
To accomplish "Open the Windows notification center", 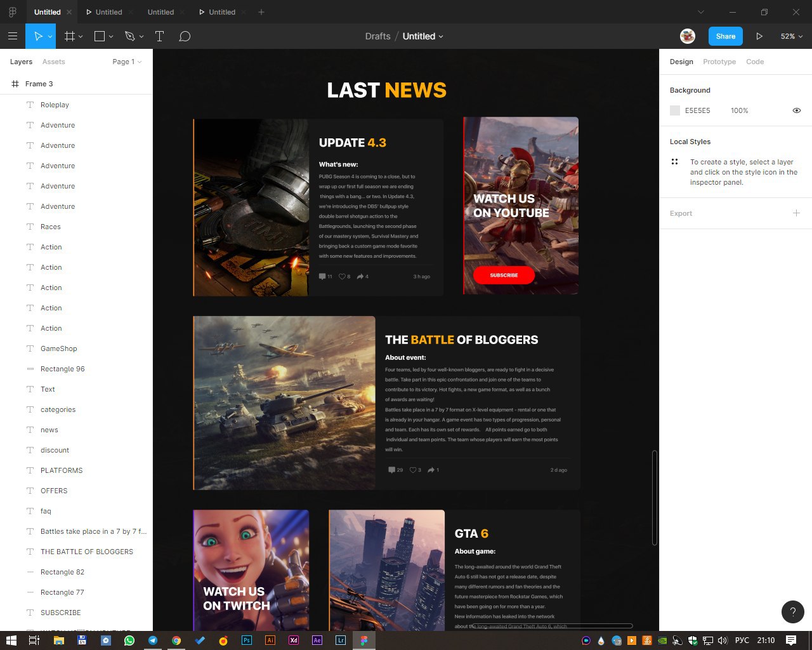I will tap(791, 640).
